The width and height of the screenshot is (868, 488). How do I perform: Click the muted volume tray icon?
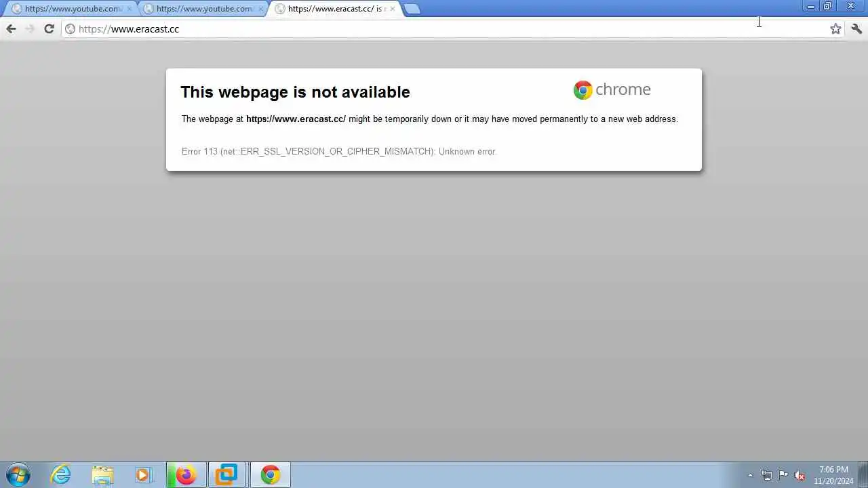(x=800, y=475)
